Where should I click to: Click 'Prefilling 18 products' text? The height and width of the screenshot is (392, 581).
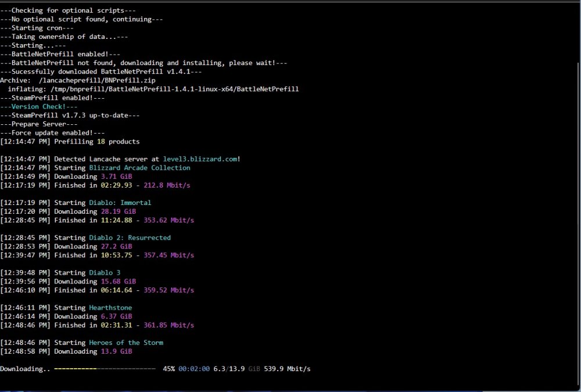pos(96,142)
